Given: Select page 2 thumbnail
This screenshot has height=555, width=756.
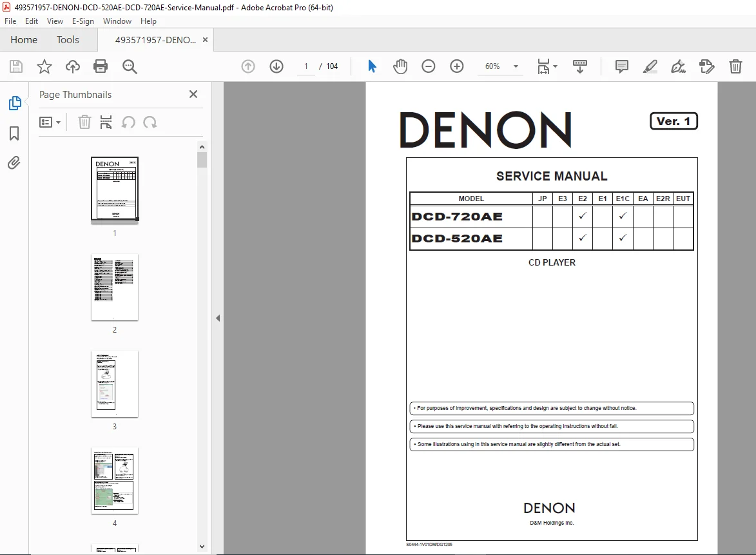Looking at the screenshot, I should tap(115, 287).
